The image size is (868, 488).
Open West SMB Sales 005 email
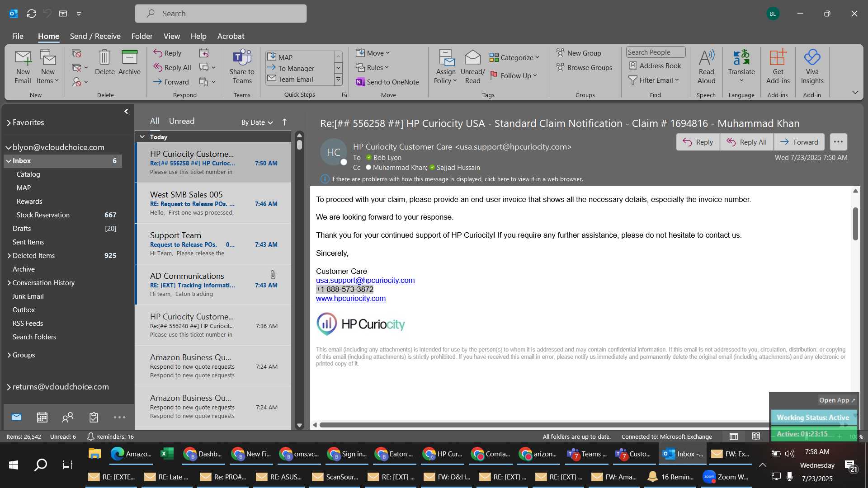[213, 203]
